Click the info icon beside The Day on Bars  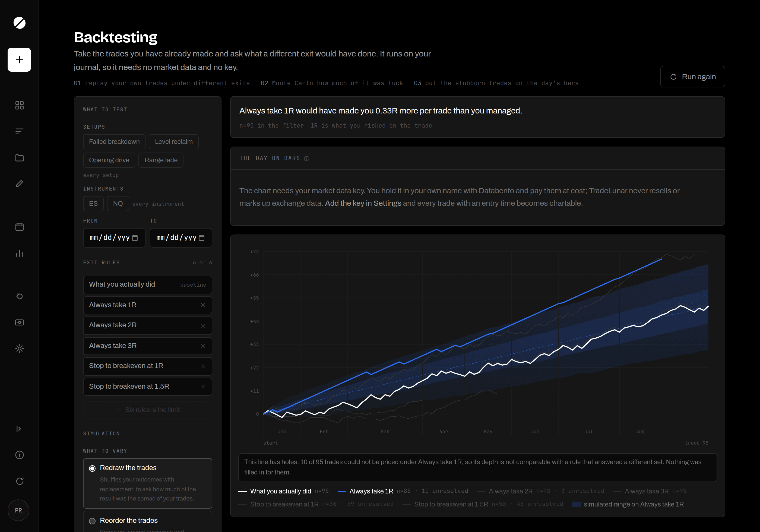pos(307,159)
